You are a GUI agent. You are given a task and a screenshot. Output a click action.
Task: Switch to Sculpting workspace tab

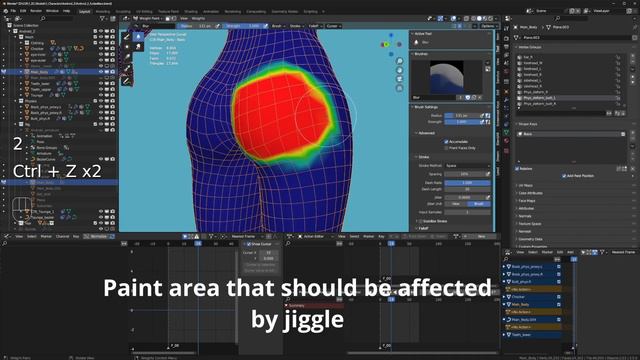(x=123, y=11)
